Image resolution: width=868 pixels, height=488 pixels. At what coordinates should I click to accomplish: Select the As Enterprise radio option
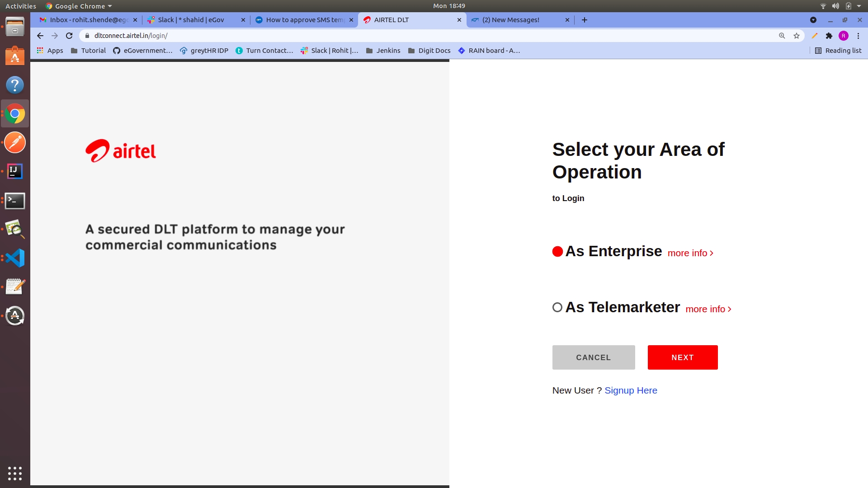[557, 252]
